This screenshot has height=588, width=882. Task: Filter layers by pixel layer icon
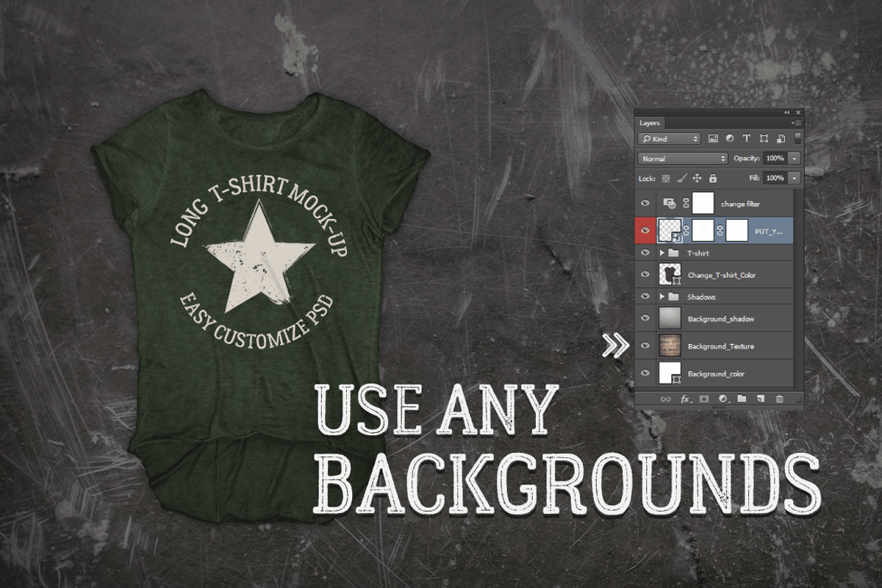pyautogui.click(x=713, y=138)
